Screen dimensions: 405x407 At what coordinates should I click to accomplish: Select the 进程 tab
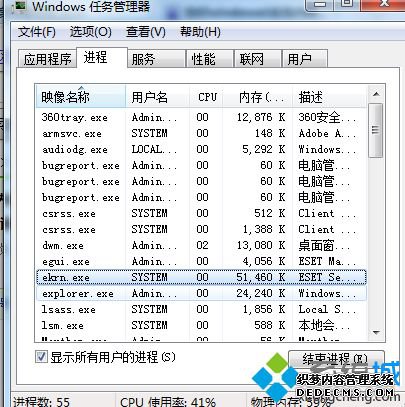click(102, 57)
